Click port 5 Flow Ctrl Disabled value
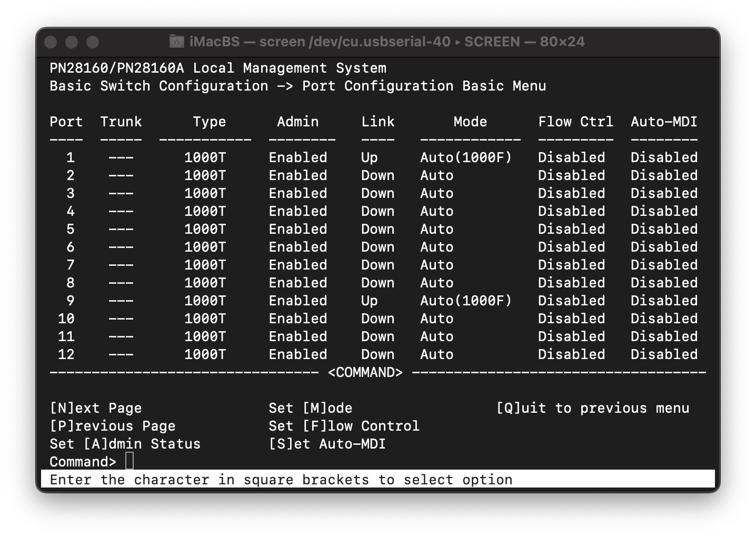Image resolution: width=756 pixels, height=537 pixels. [572, 229]
